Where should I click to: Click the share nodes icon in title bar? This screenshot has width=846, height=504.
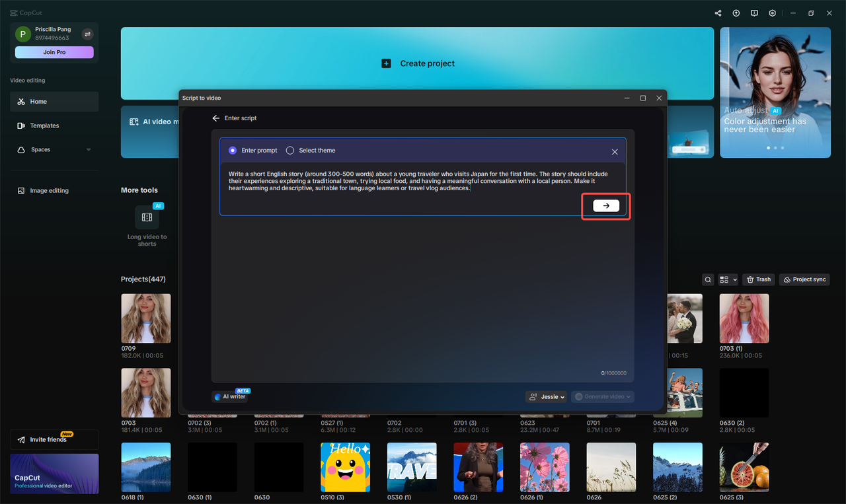click(x=718, y=13)
